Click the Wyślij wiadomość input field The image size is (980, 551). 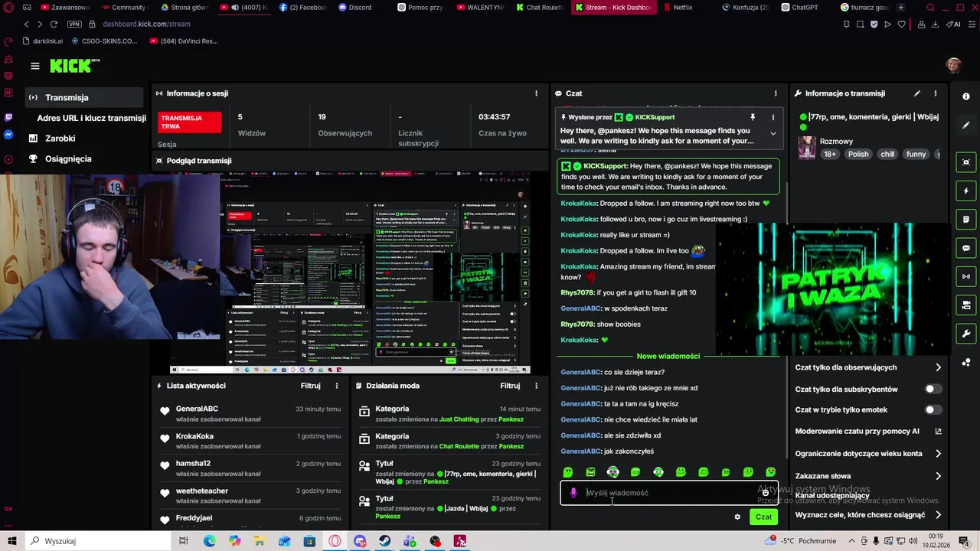pos(670,493)
